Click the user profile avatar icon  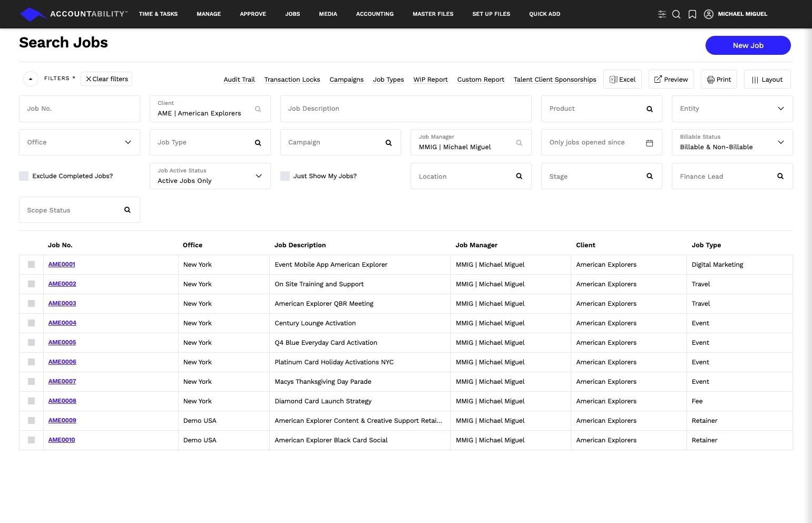709,14
